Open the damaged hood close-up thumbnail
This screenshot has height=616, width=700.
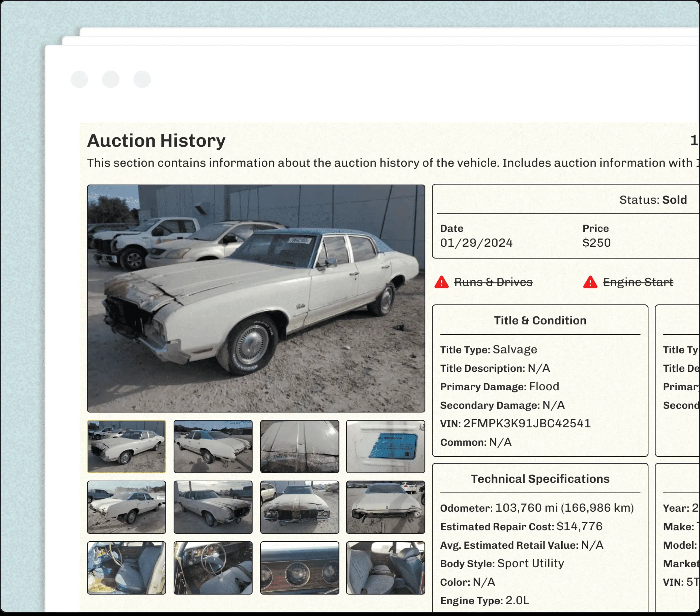point(300,446)
